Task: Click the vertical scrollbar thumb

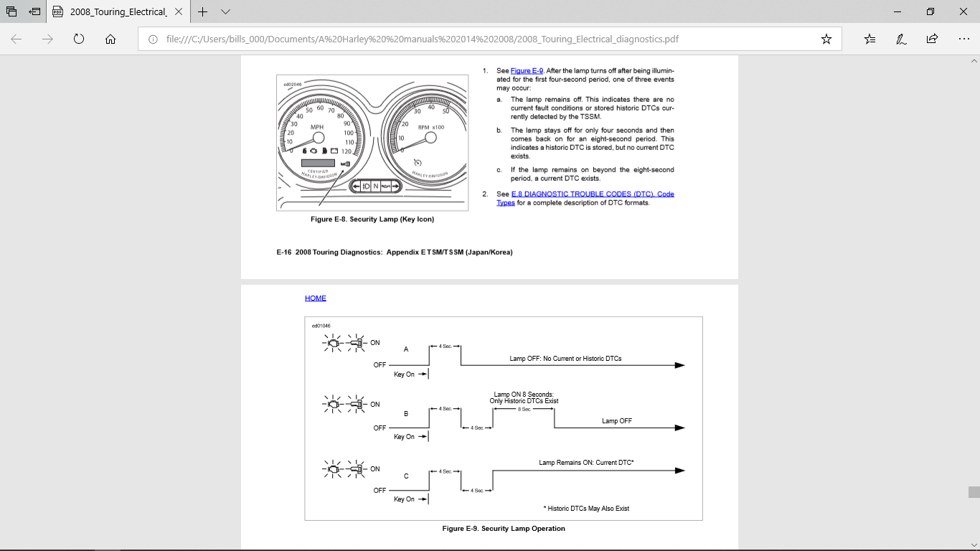Action: pos(974,491)
